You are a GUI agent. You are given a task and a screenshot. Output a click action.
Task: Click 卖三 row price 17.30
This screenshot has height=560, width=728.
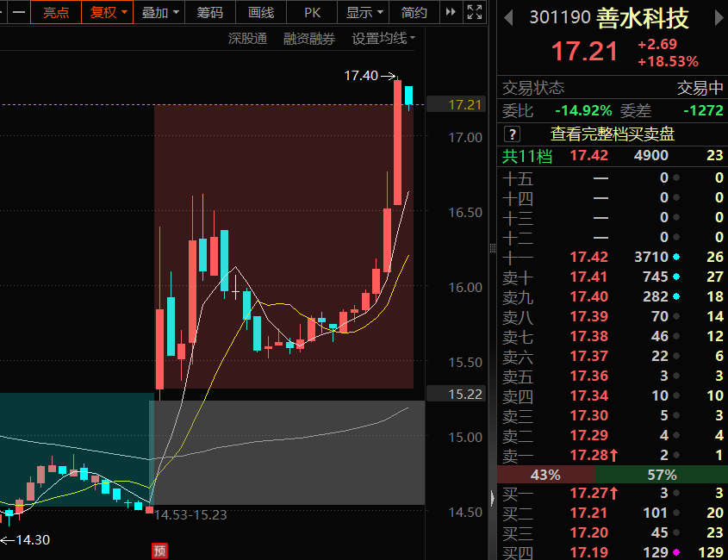(588, 415)
